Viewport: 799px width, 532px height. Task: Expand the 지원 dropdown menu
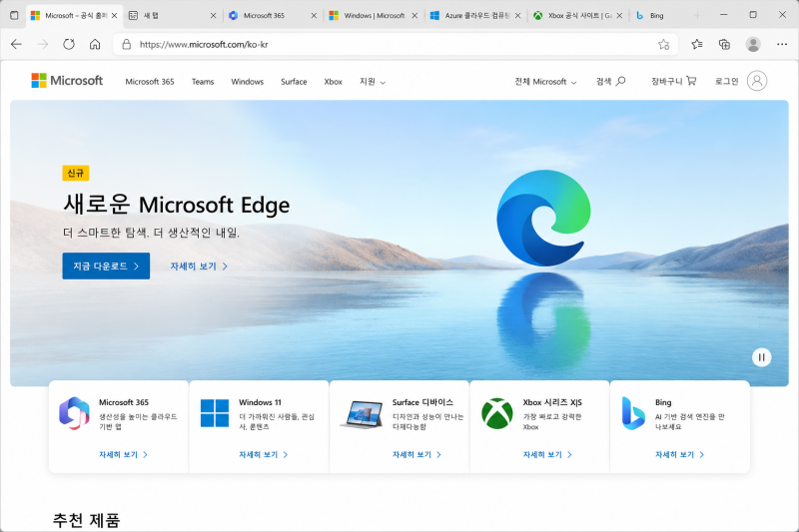[x=373, y=82]
